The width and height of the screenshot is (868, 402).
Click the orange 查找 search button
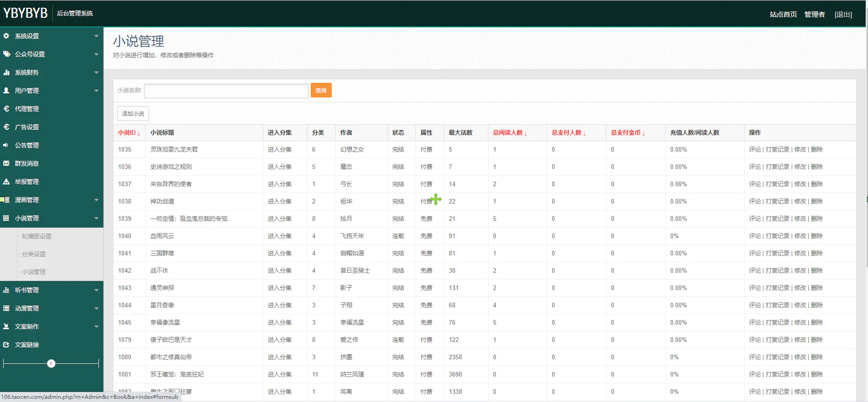pyautogui.click(x=321, y=91)
